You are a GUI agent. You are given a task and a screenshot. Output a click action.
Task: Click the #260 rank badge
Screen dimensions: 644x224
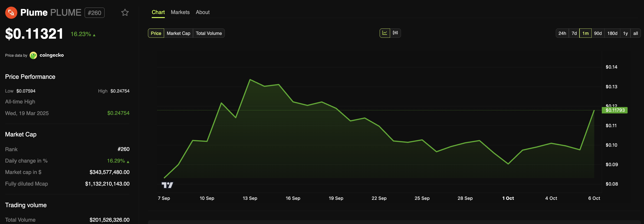pyautogui.click(x=95, y=13)
